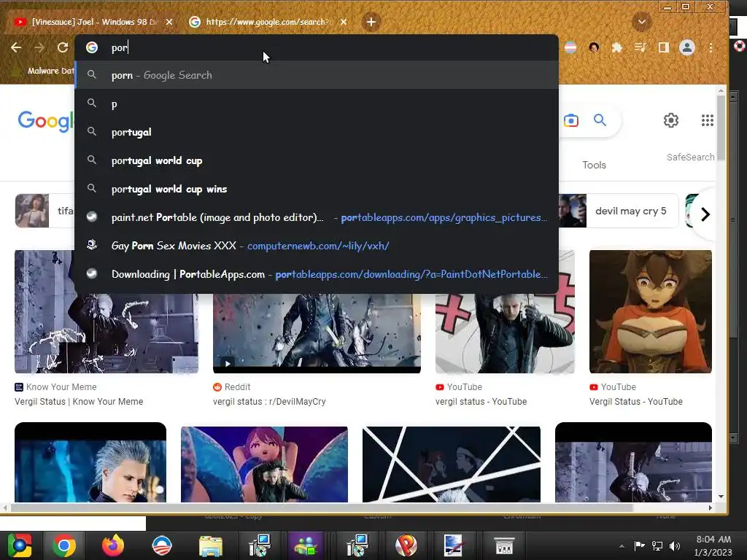Advance the chips with right chevron
747x560 pixels.
tap(705, 214)
